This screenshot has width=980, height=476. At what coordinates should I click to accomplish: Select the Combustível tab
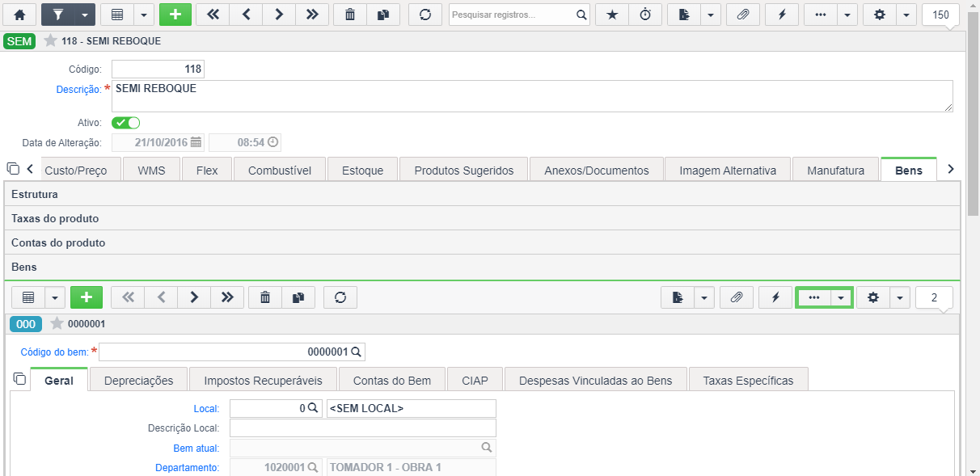(x=280, y=171)
